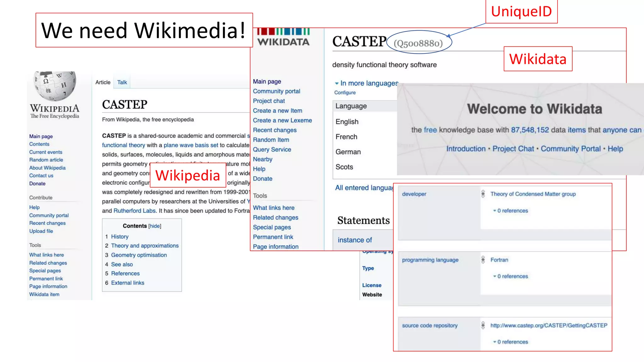Click Introduction in Wikidata welcome banner
This screenshot has height=362, width=644.
point(466,149)
